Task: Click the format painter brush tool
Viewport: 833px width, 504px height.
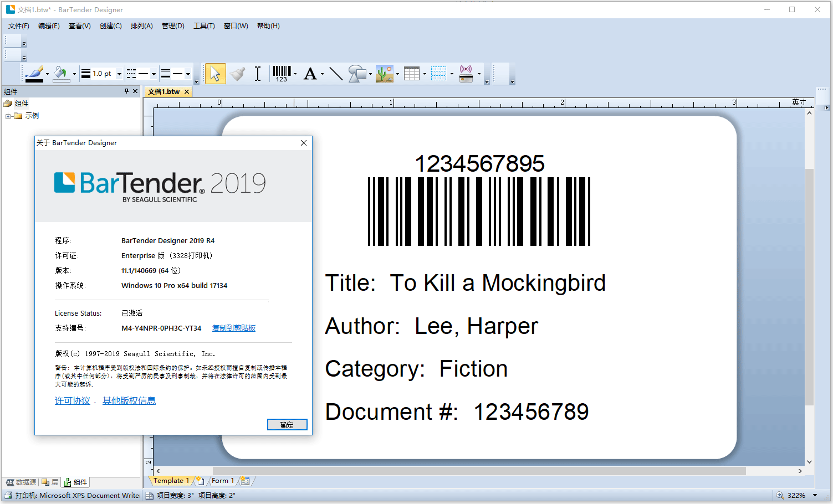Action: tap(238, 74)
